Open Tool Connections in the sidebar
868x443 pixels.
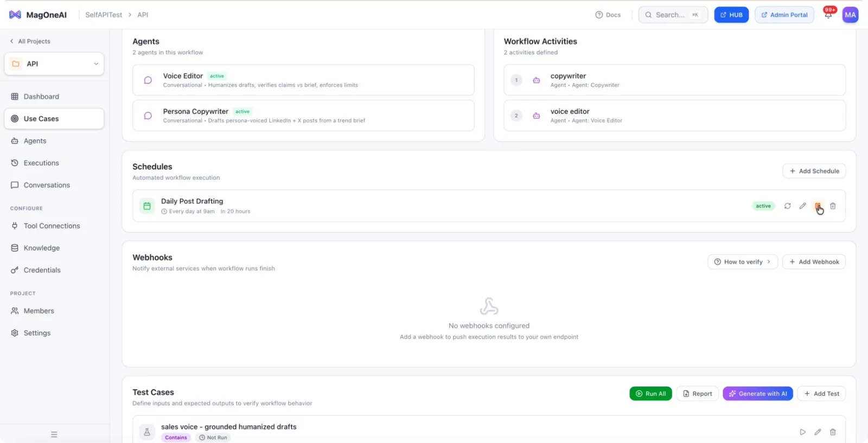54,226
